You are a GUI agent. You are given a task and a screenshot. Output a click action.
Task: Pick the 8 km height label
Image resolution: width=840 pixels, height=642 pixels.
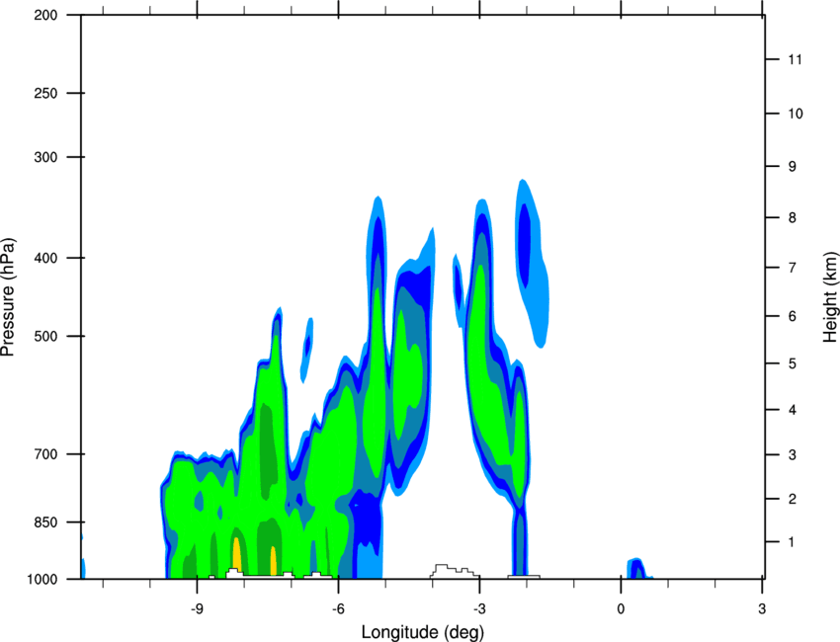[x=792, y=217]
